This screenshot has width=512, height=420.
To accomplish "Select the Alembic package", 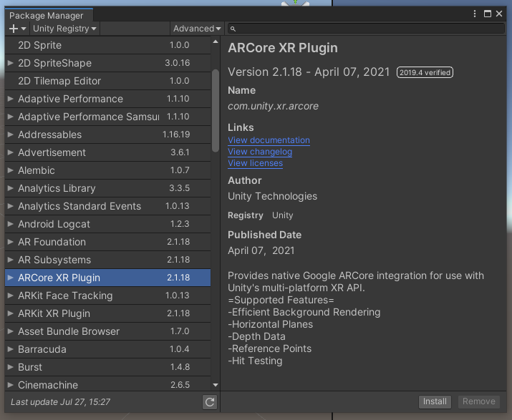I will 107,170.
